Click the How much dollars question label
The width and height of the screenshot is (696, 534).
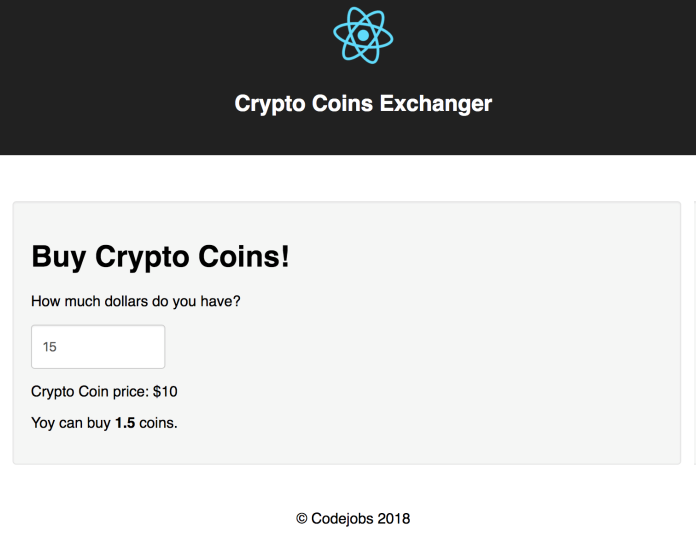pos(136,301)
